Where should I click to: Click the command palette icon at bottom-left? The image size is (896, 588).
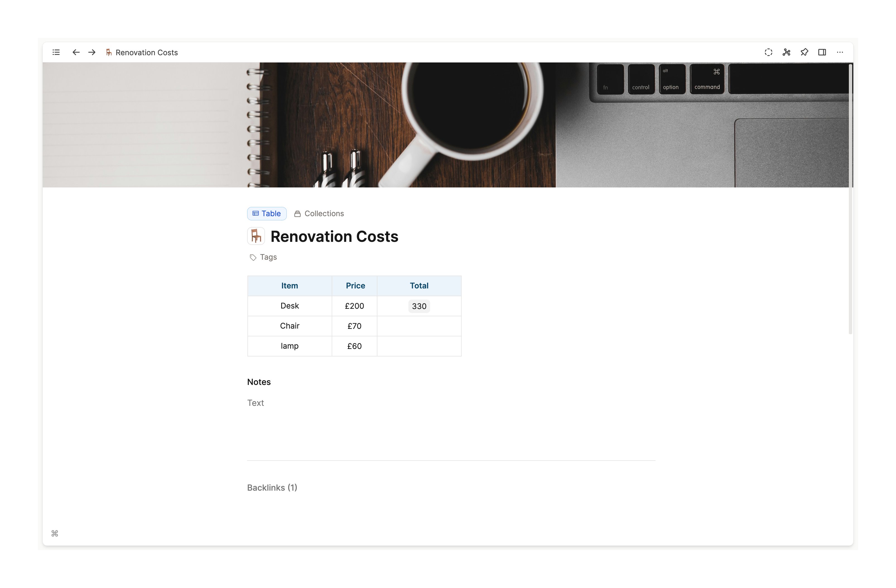click(x=55, y=533)
